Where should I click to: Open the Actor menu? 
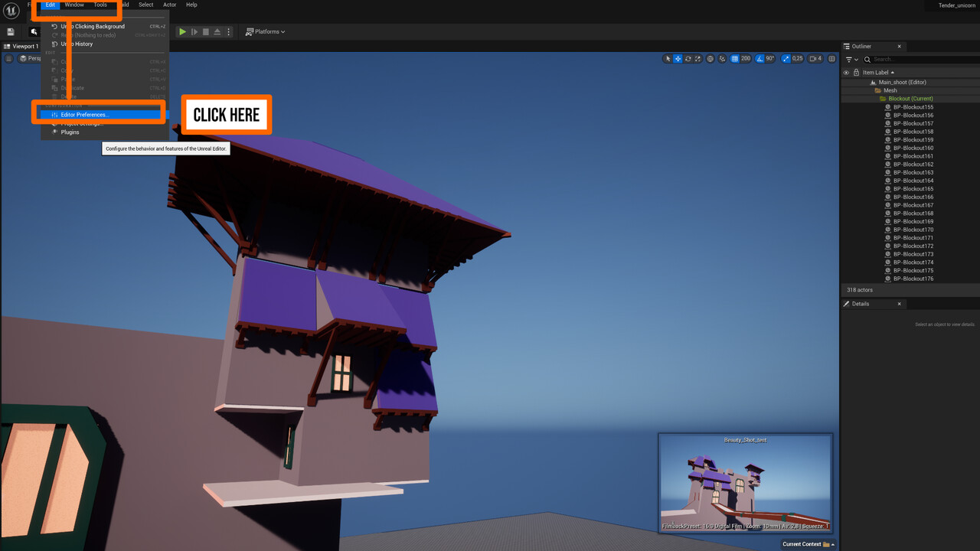(x=170, y=5)
